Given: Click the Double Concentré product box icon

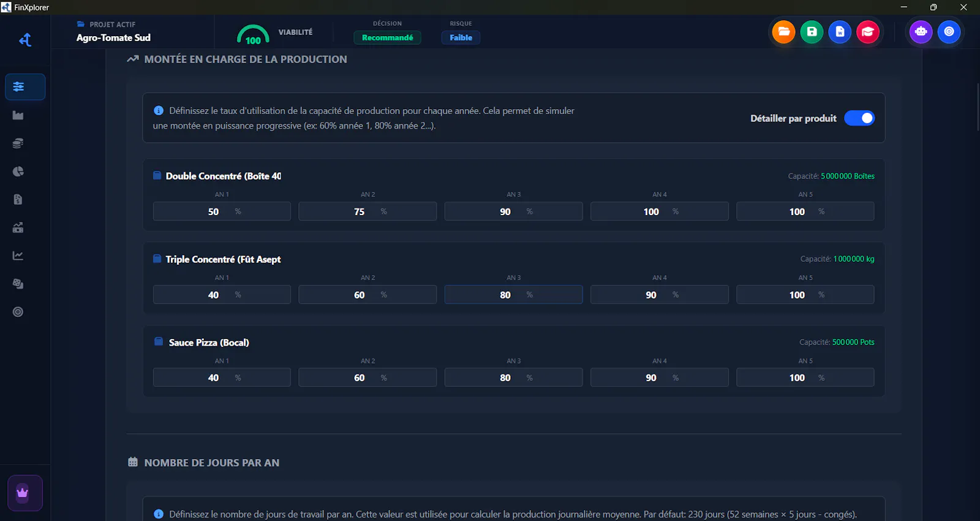Looking at the screenshot, I should [157, 175].
